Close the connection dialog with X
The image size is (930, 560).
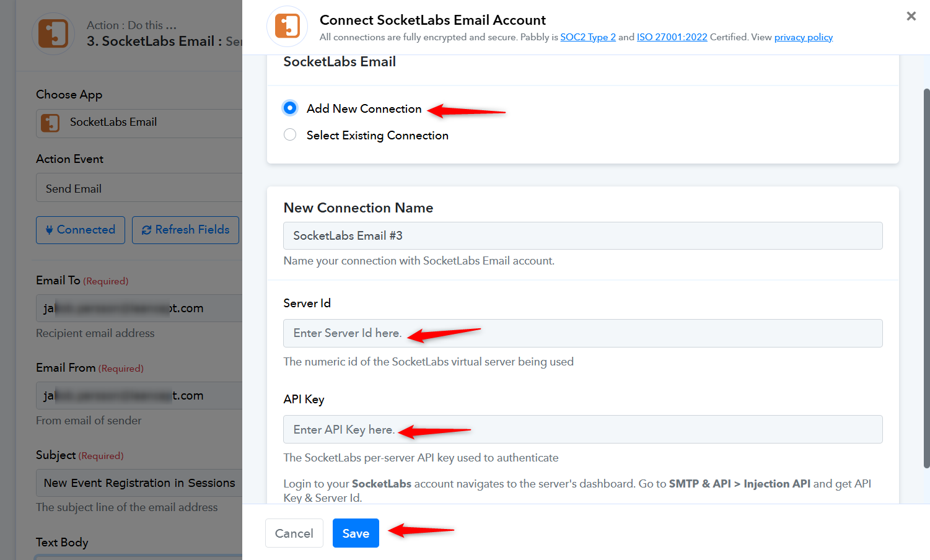coord(911,16)
